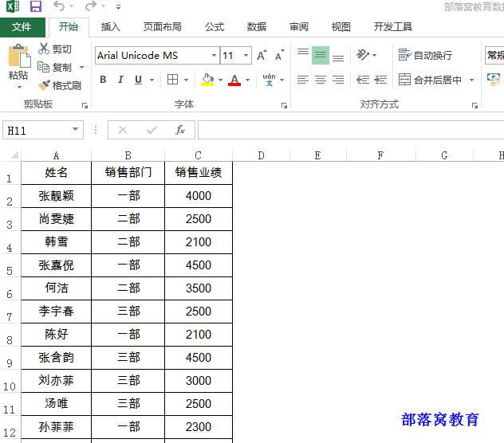Image resolution: width=504 pixels, height=443 pixels.
Task: Click the Decrease Indent icon
Action: click(363, 80)
